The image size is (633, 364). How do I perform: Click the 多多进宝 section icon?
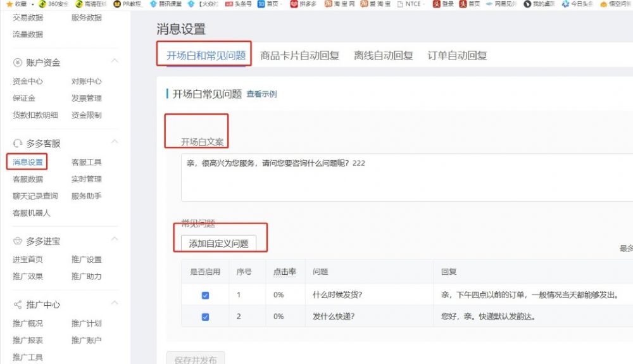pos(17,241)
